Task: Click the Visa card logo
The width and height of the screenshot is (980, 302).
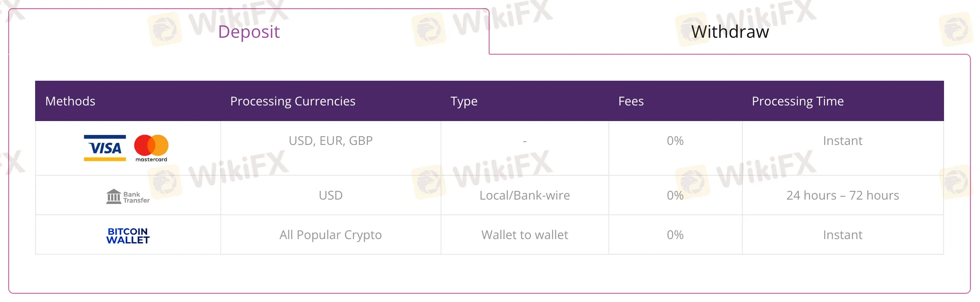Action: [105, 148]
